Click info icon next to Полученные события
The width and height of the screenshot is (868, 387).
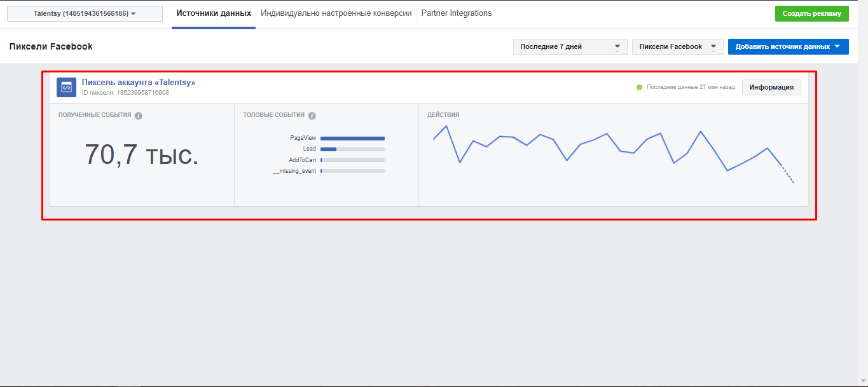coord(138,116)
